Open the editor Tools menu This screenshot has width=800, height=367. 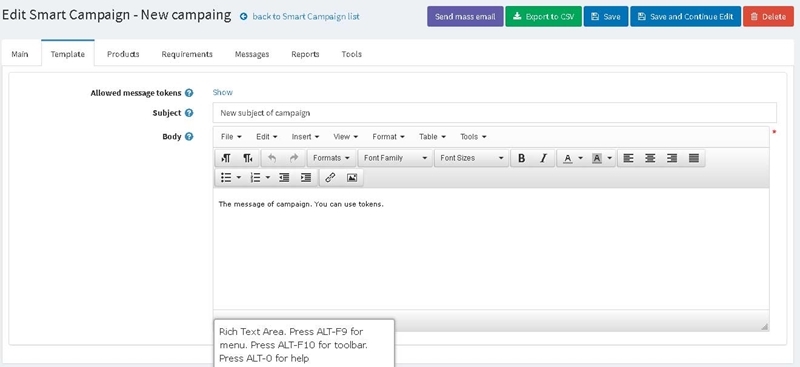(473, 137)
